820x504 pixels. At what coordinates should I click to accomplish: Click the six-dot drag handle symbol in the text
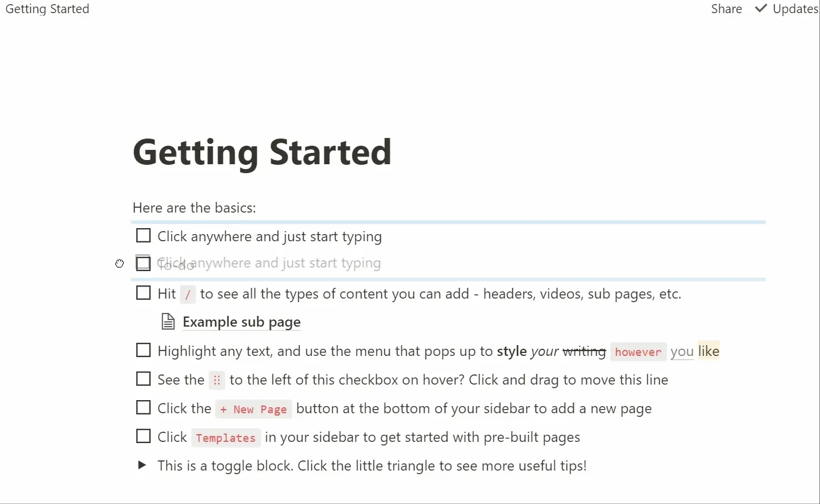(217, 380)
